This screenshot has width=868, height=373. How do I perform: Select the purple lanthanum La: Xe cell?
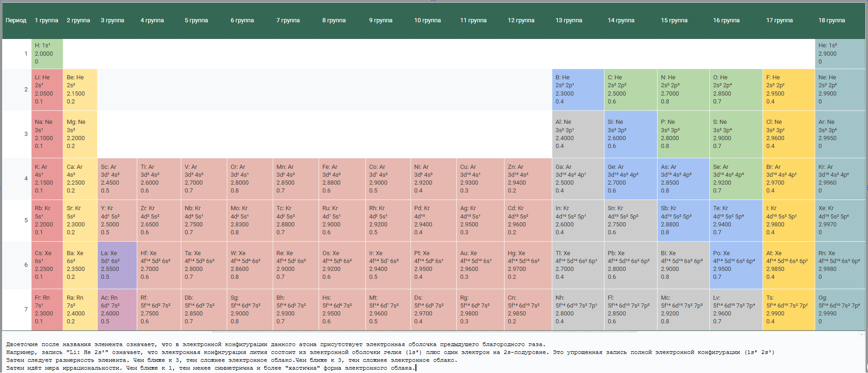click(117, 265)
